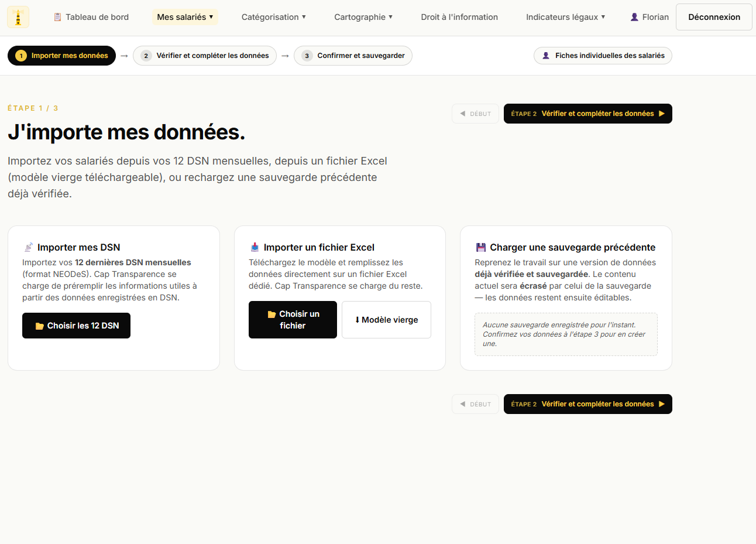
Task: Click inbox icon beside Importer un fichier Excel
Action: 255,247
